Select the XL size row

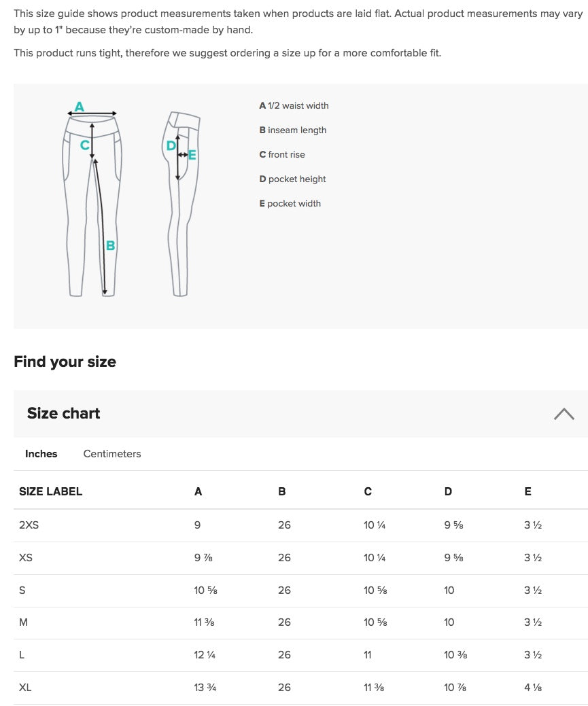[25, 688]
